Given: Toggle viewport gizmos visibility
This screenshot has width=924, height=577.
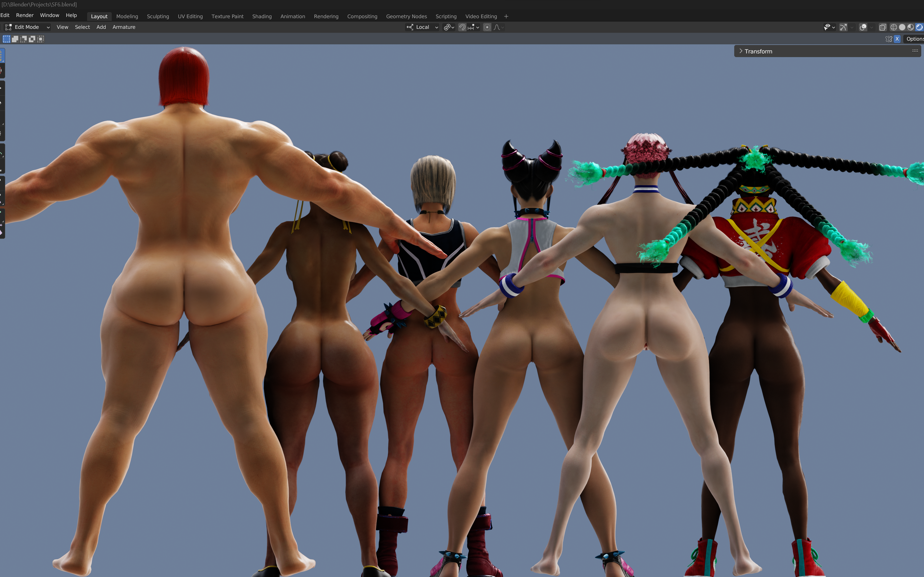Looking at the screenshot, I should [x=843, y=27].
